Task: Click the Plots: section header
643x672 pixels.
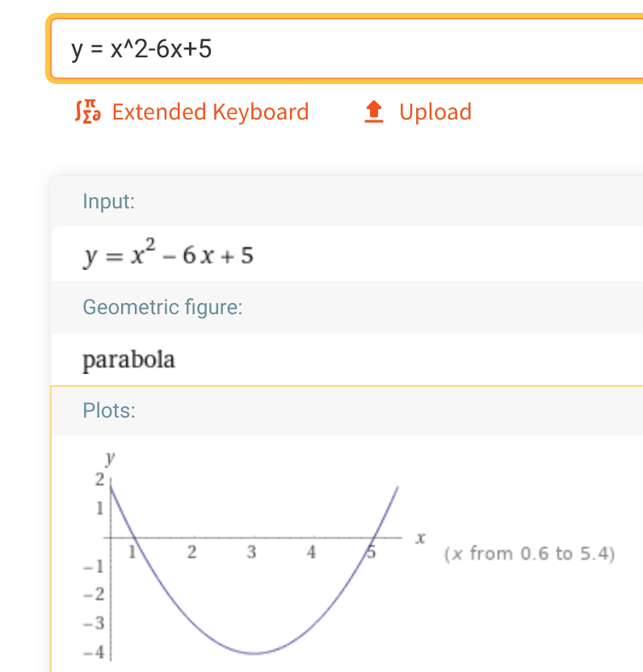Action: tap(109, 410)
